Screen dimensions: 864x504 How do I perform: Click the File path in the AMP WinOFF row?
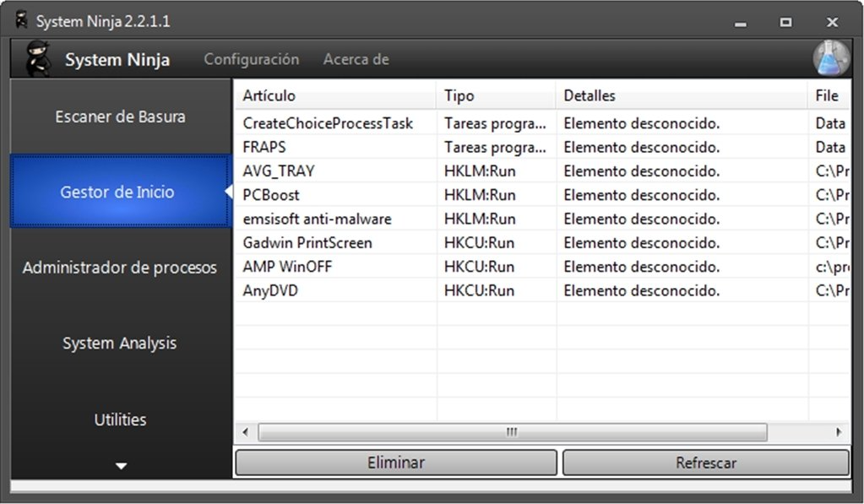click(832, 267)
